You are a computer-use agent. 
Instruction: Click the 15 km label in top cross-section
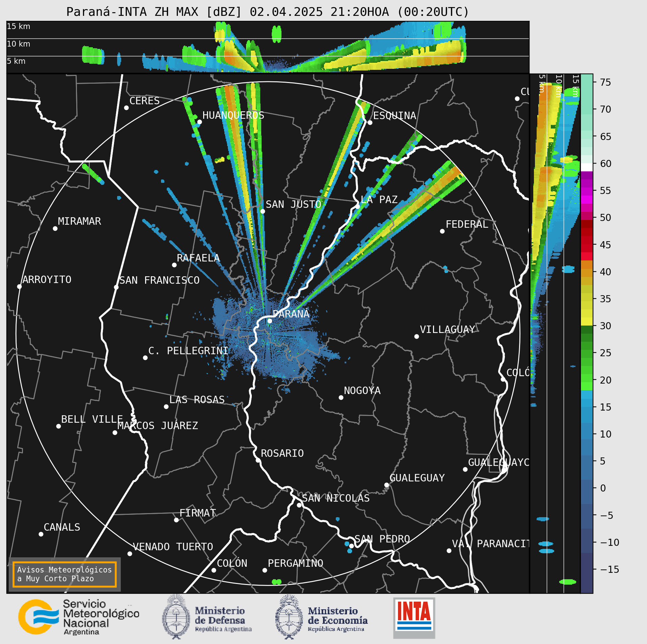[19, 26]
